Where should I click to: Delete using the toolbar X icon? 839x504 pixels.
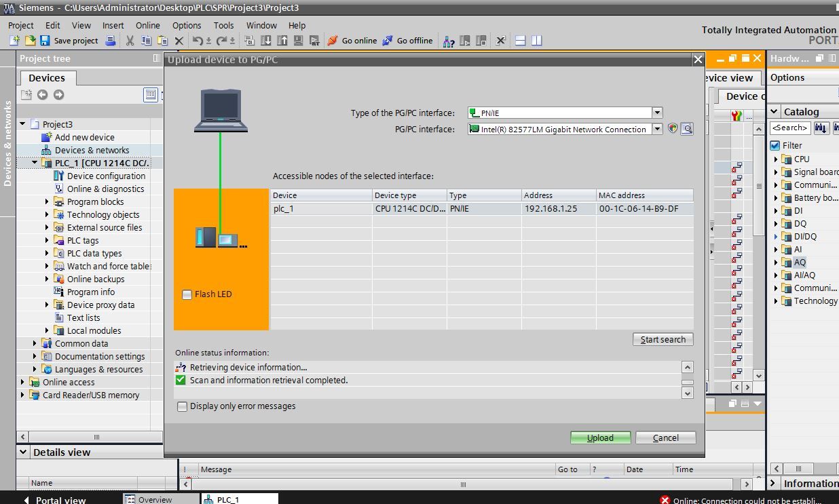(179, 41)
